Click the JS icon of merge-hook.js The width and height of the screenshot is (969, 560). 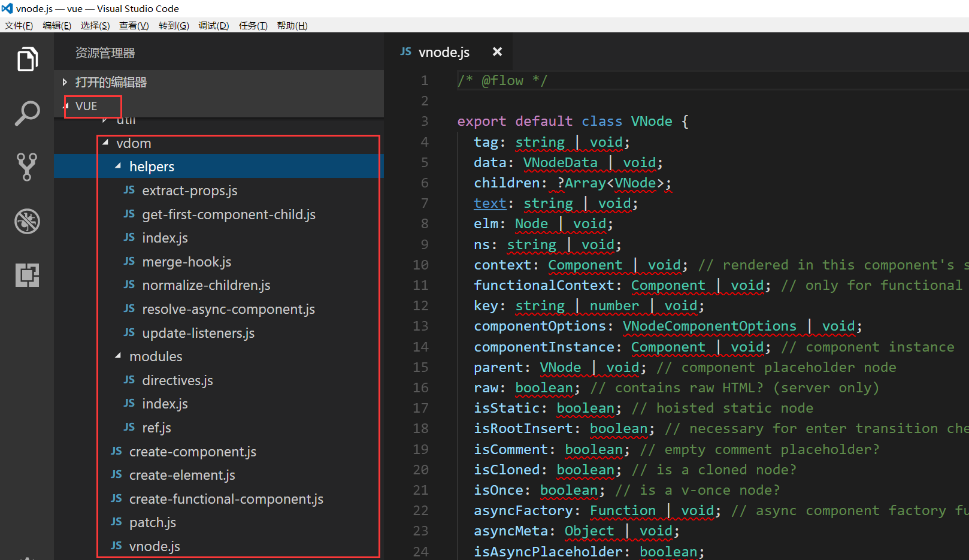pos(129,261)
